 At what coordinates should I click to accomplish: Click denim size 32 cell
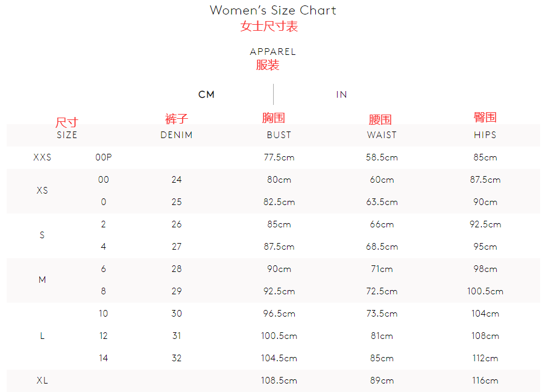(177, 358)
